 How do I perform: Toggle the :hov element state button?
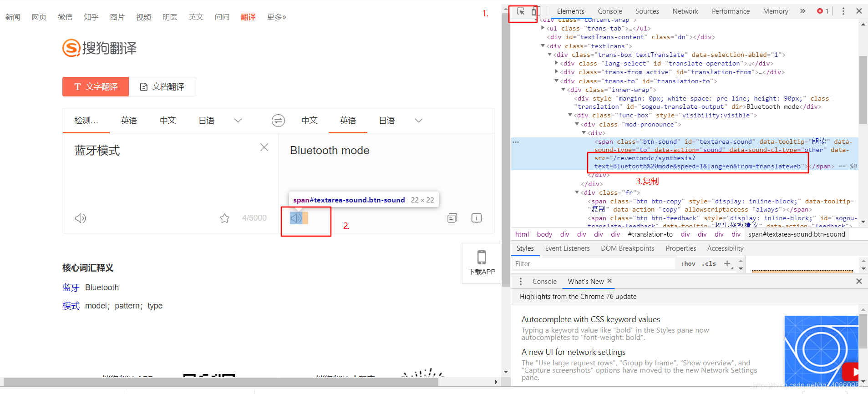coord(688,264)
